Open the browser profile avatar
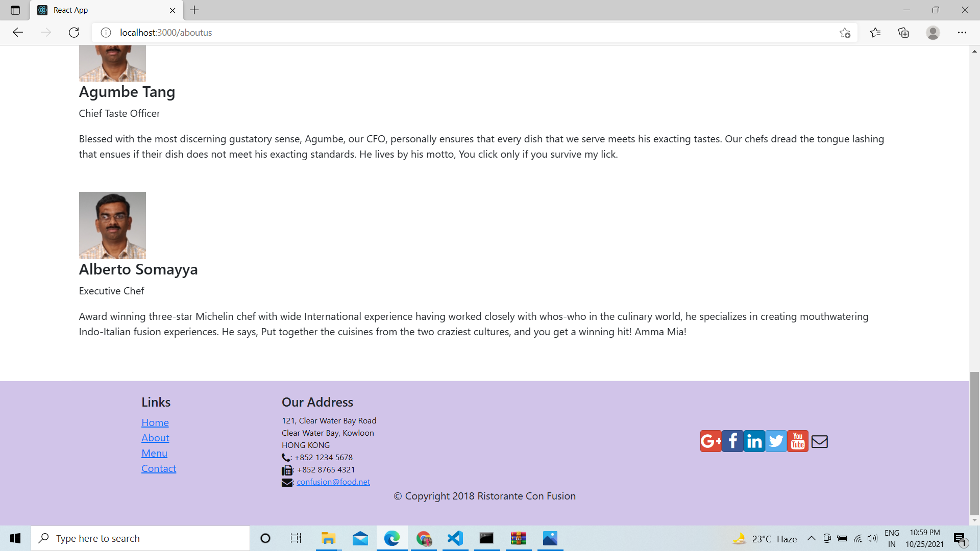The width and height of the screenshot is (980, 551). [x=933, y=33]
